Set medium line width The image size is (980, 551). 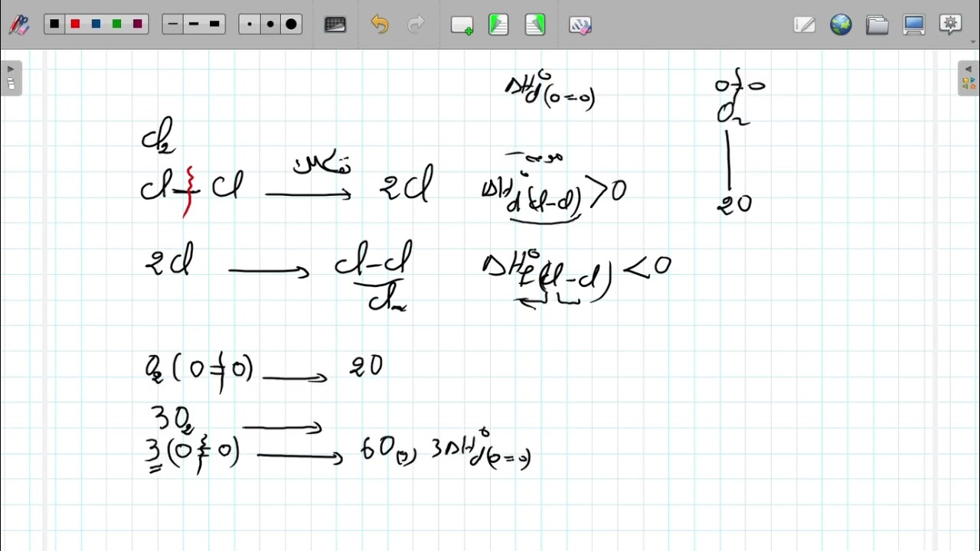coord(194,24)
